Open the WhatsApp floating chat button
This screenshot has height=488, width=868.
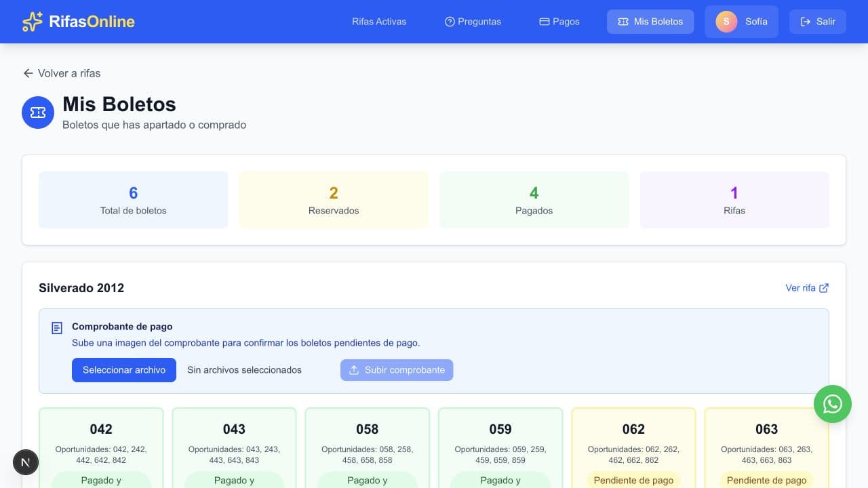click(x=833, y=404)
